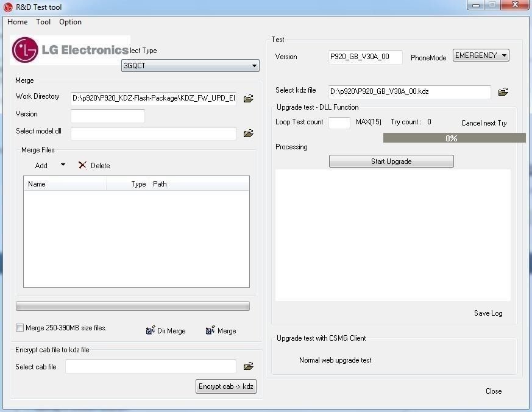Browse for kdz file icon

tap(503, 91)
